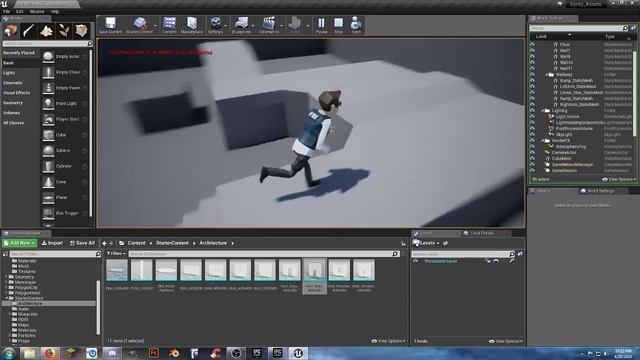Select the Box Trigger placement item
Image resolution: width=640 pixels, height=360 pixels.
65,213
